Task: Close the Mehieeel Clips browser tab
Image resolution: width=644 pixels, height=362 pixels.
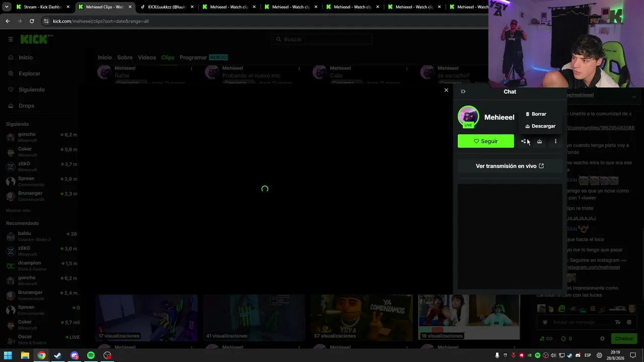Action: tap(130, 7)
